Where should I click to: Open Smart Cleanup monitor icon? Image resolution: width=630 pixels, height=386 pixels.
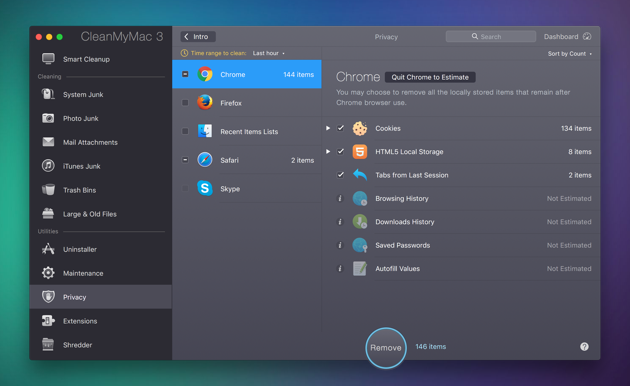tap(48, 59)
